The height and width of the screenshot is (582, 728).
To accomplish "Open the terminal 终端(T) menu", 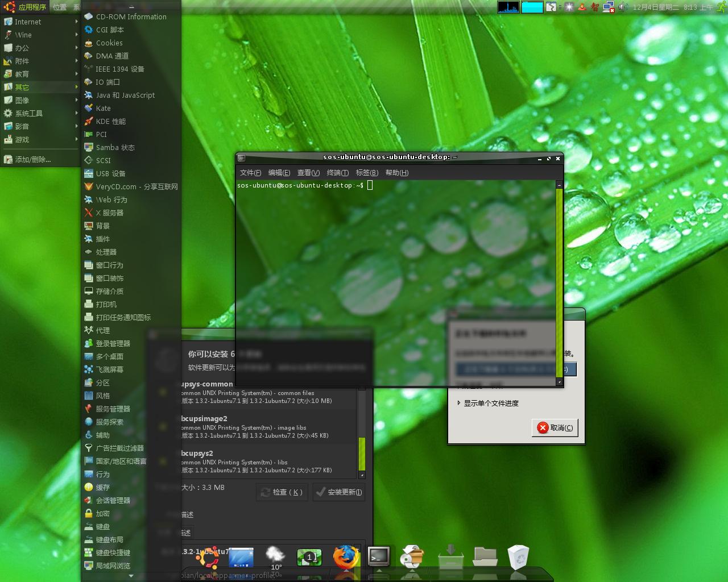I will (x=338, y=173).
